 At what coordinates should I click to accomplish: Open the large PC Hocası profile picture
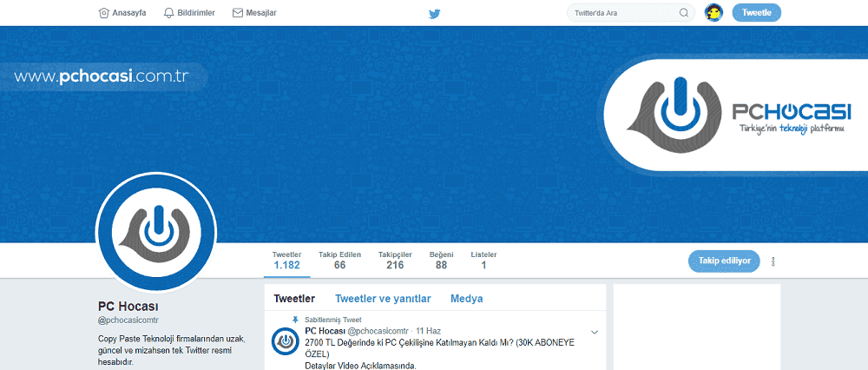point(155,232)
